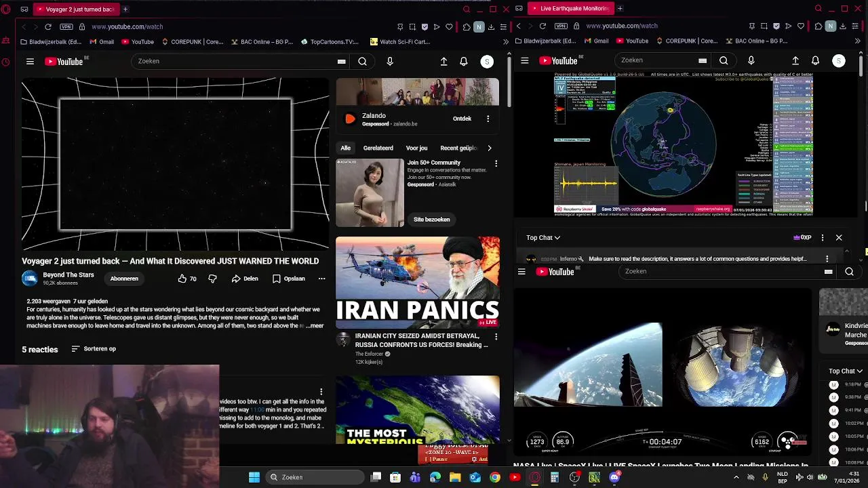
Task: Expand the Top Chat dropdown under earthquake stream
Action: pos(543,238)
